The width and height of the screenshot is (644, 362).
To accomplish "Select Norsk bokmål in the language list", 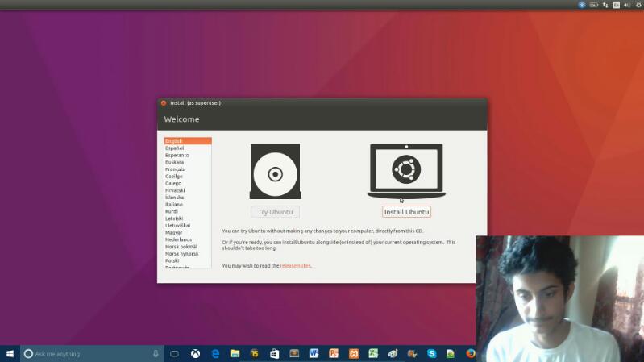I will coord(188,247).
